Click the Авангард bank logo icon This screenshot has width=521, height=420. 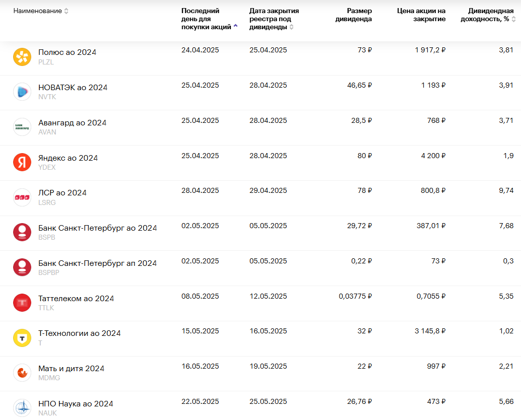pos(22,127)
